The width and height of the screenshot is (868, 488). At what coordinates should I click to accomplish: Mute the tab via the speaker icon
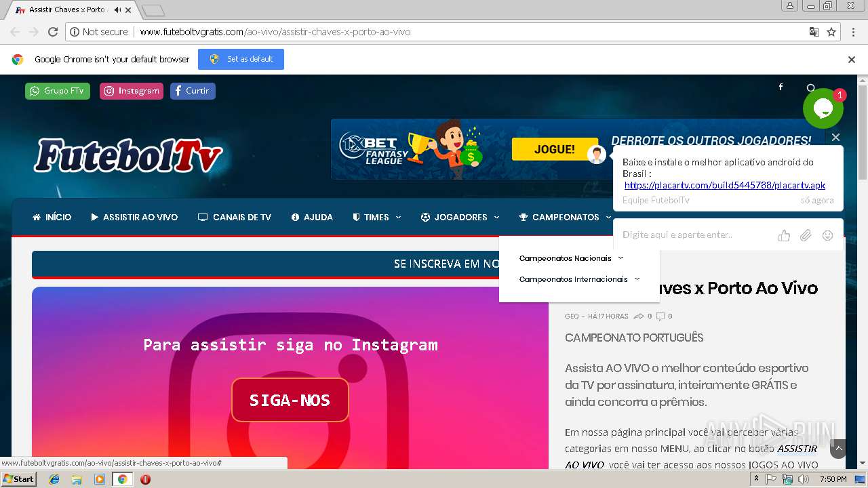point(118,9)
